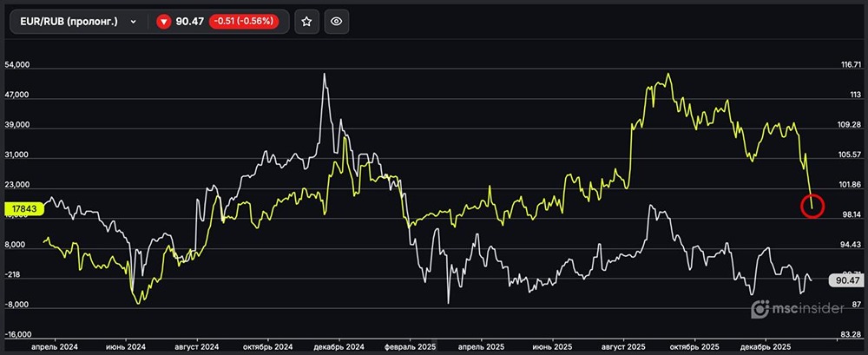868x355 pixels.
Task: Select the август 2024 date label
Action: pyautogui.click(x=198, y=346)
